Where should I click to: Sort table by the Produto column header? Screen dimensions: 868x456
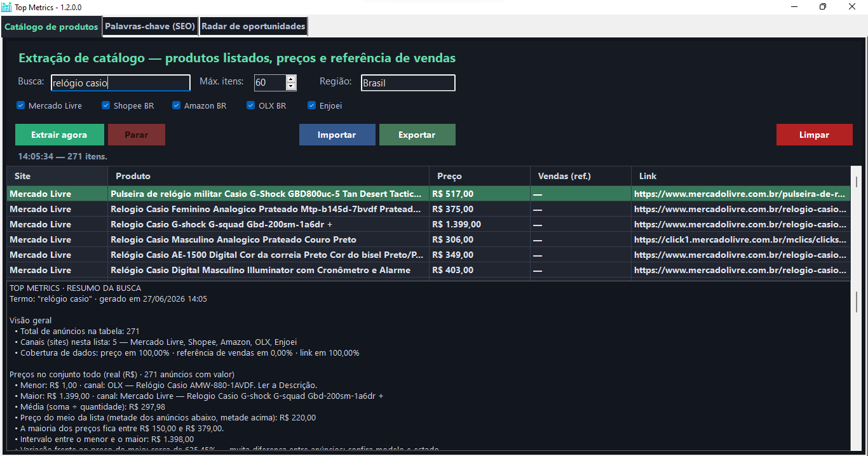point(269,176)
